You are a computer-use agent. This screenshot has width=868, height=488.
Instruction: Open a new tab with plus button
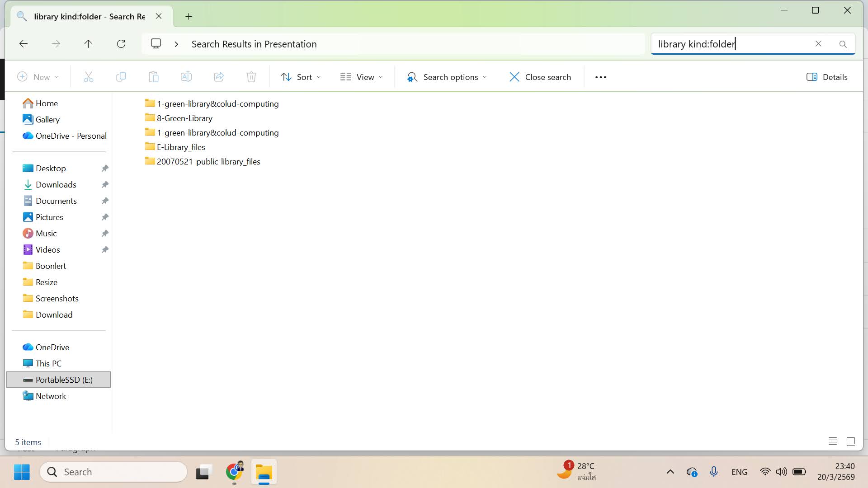tap(189, 17)
